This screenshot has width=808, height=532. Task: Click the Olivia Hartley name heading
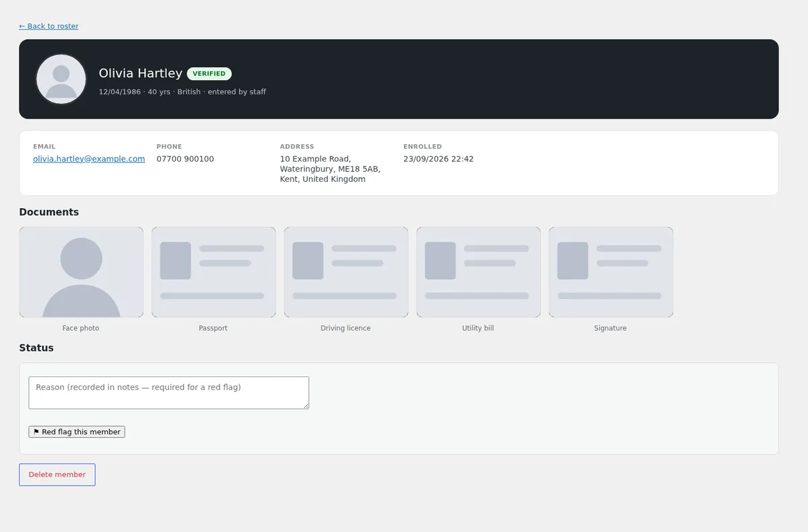point(141,73)
